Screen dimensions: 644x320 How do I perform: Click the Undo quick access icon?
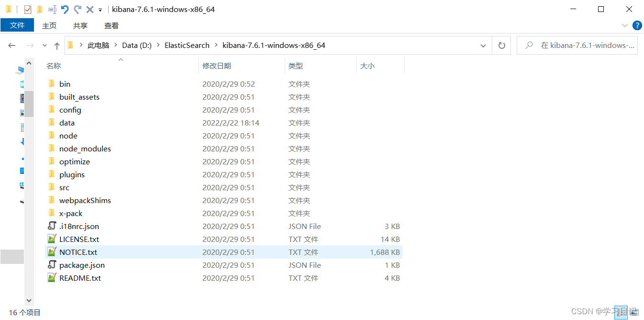click(65, 9)
